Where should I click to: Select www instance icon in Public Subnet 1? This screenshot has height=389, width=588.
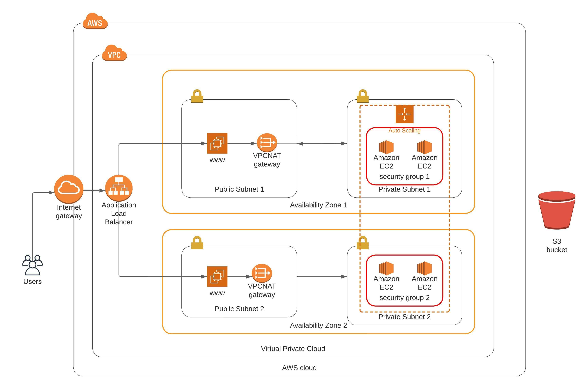click(217, 143)
